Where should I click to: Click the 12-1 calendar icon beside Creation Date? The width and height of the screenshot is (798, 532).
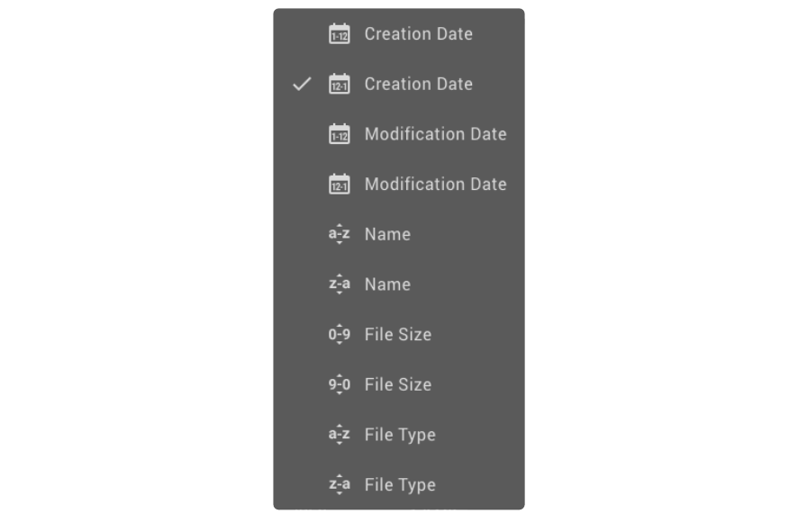pos(339,85)
